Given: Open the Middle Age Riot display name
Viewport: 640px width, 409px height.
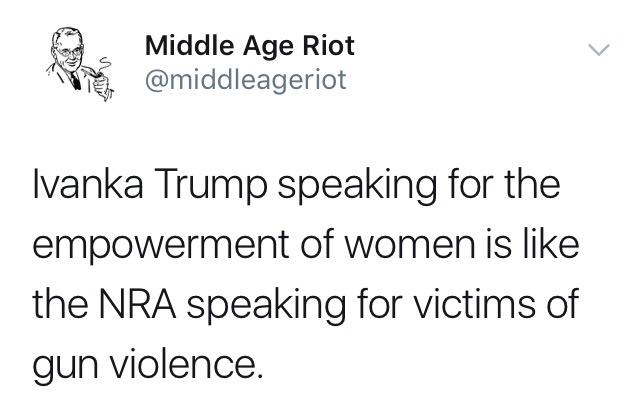Looking at the screenshot, I should [249, 45].
